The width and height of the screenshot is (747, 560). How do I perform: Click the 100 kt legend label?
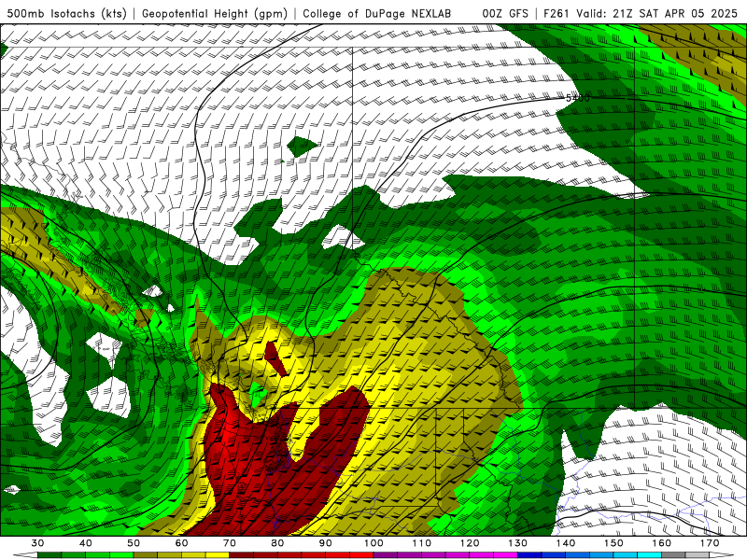point(373,543)
